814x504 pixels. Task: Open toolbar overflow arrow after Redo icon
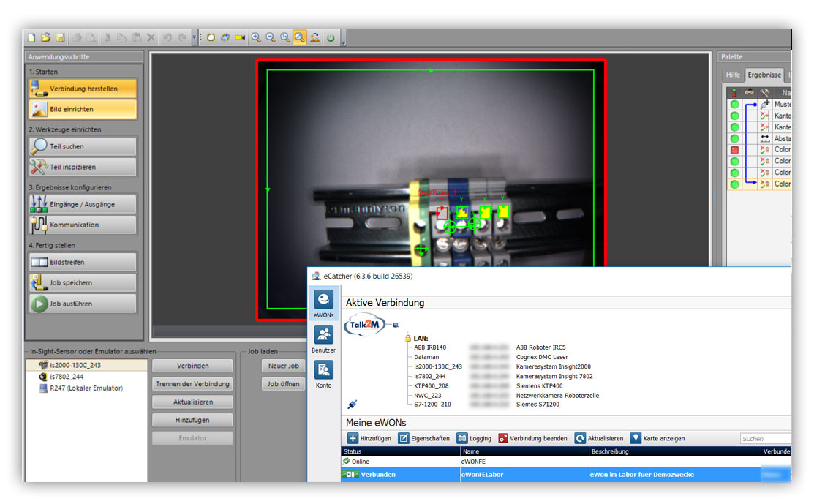(x=195, y=37)
